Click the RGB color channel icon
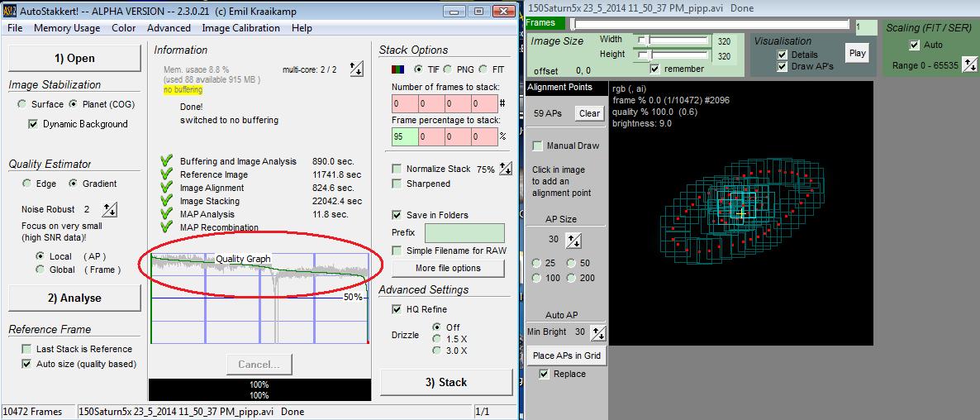 point(397,69)
